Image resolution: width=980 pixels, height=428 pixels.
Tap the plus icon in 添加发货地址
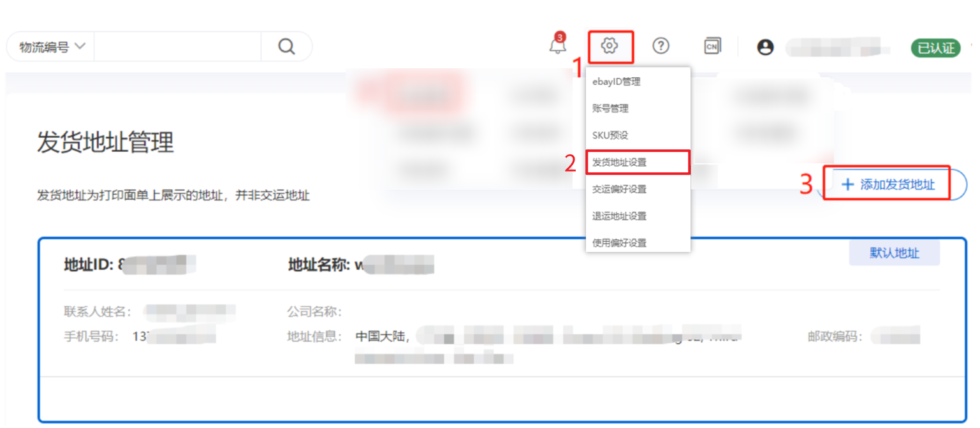coord(847,185)
